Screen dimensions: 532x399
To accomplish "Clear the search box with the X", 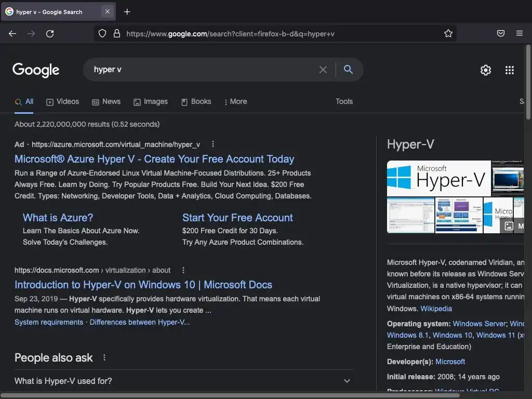I will 323,70.
